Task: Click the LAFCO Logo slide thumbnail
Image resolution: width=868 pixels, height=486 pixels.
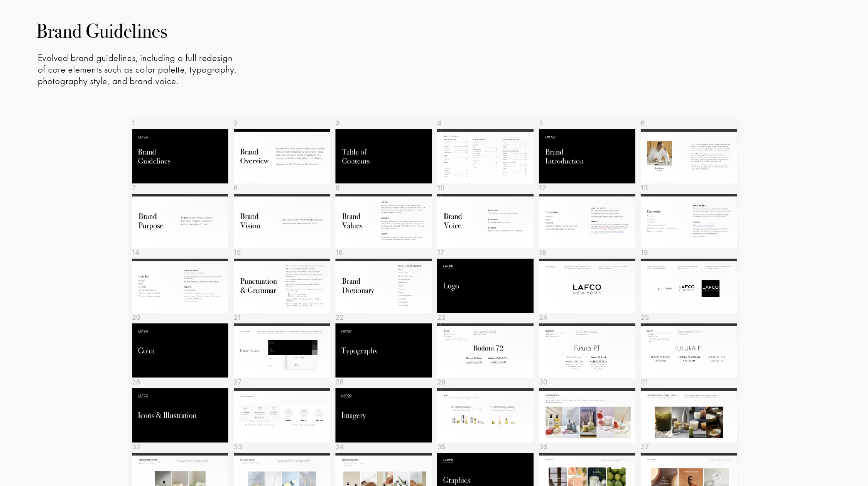Action: (485, 286)
